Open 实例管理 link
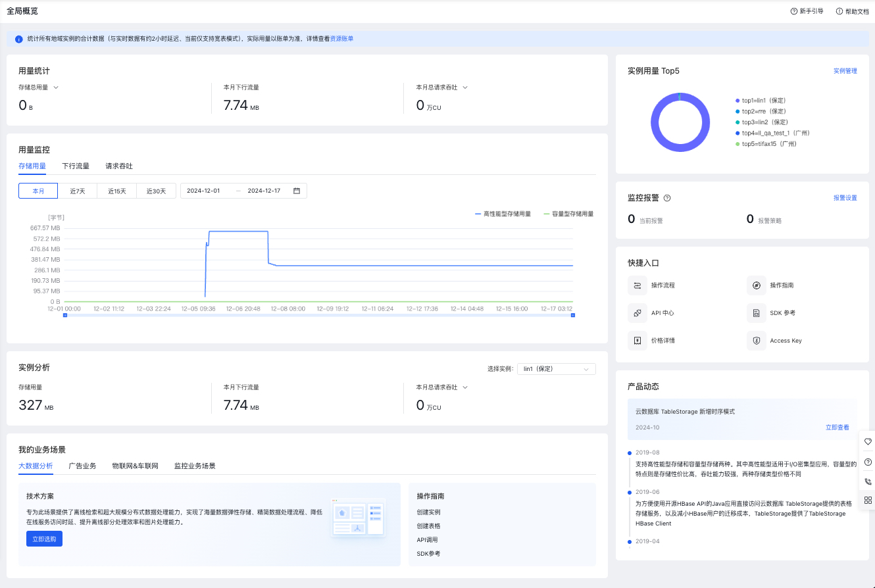Image resolution: width=875 pixels, height=588 pixels. click(x=845, y=71)
